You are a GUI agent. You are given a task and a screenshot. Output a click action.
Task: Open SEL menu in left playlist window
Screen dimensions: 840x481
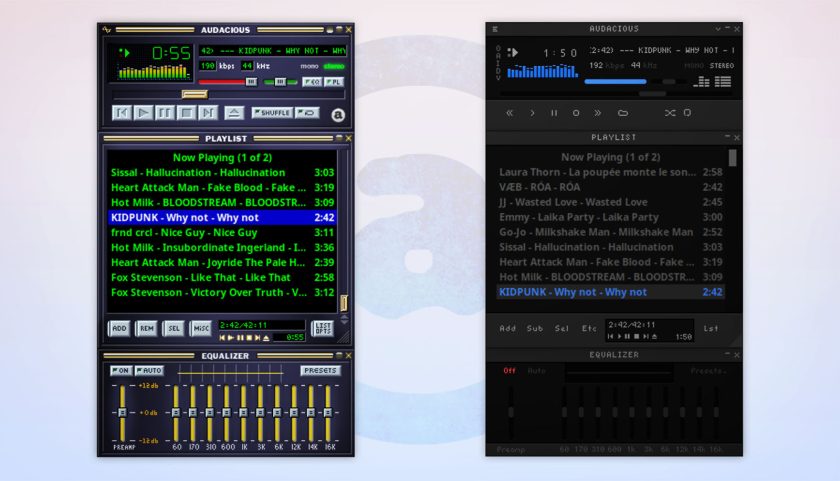174,328
